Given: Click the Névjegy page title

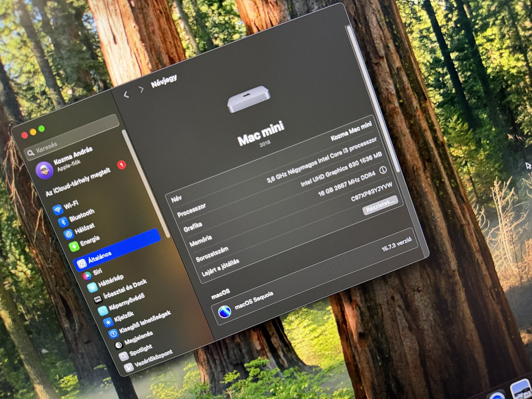Looking at the screenshot, I should click(x=164, y=81).
